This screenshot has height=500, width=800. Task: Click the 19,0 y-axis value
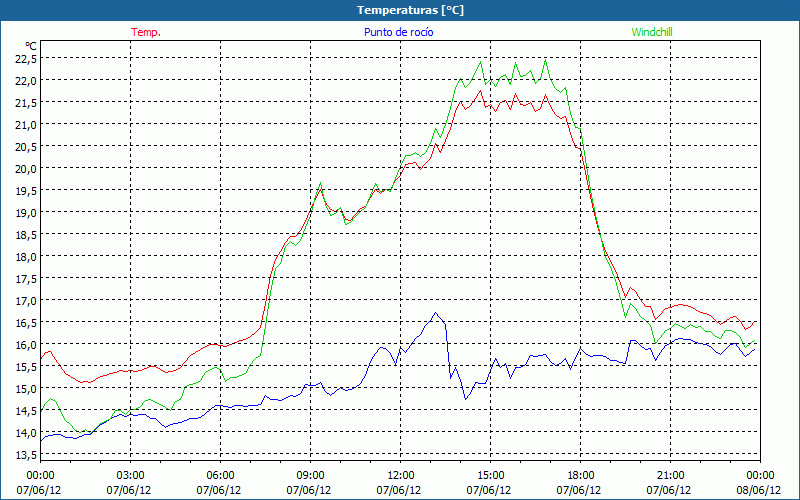26,212
